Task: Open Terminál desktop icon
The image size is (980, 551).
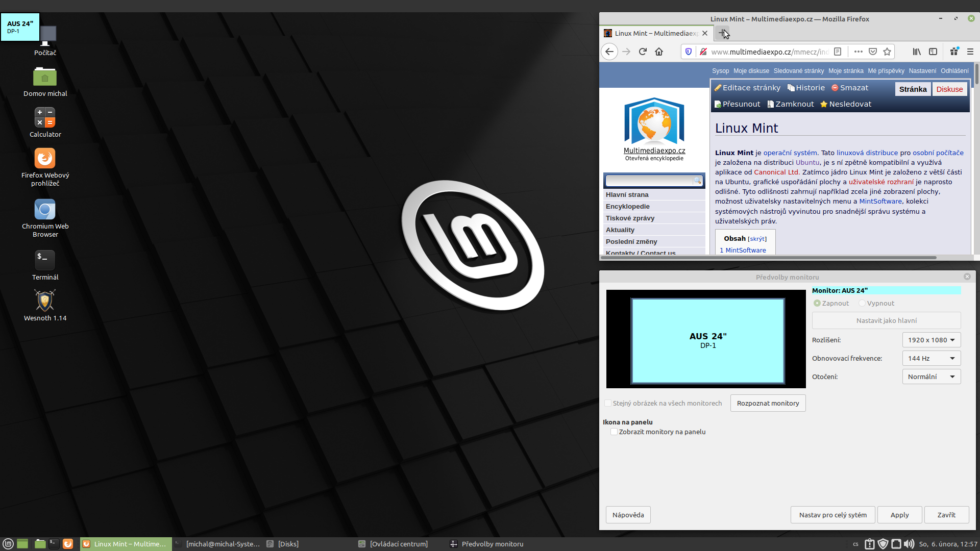Action: coord(45,260)
